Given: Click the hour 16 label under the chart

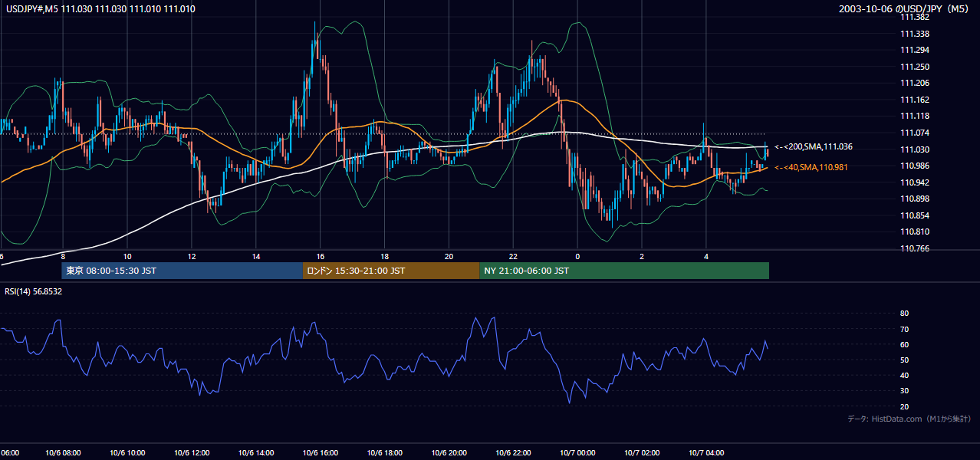Looking at the screenshot, I should point(320,256).
